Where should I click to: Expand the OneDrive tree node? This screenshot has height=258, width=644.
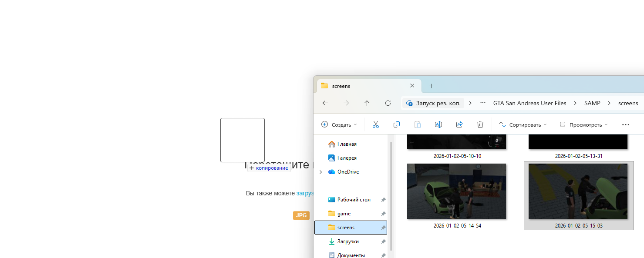point(321,172)
